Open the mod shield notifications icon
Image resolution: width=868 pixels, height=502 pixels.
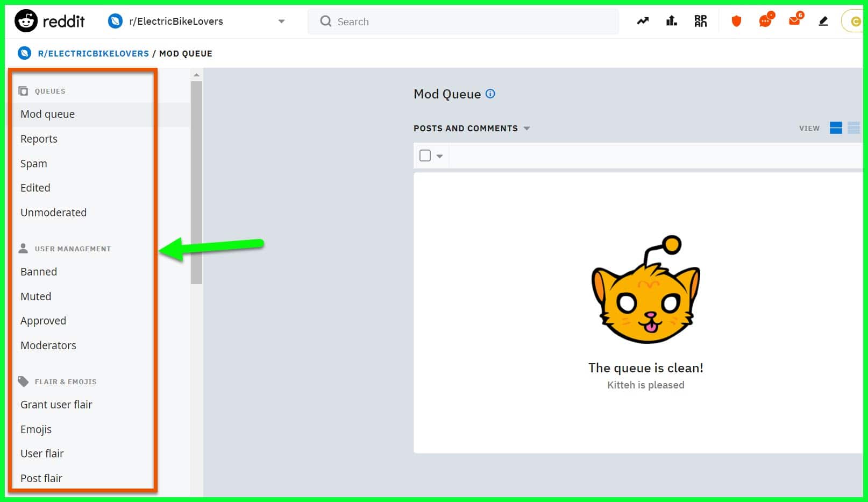tap(736, 21)
